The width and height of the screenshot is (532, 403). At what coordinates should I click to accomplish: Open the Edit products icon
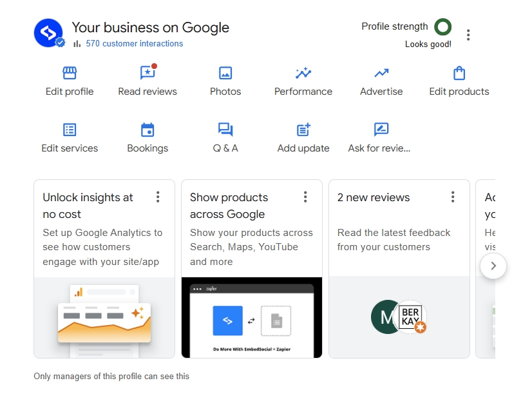pyautogui.click(x=459, y=74)
